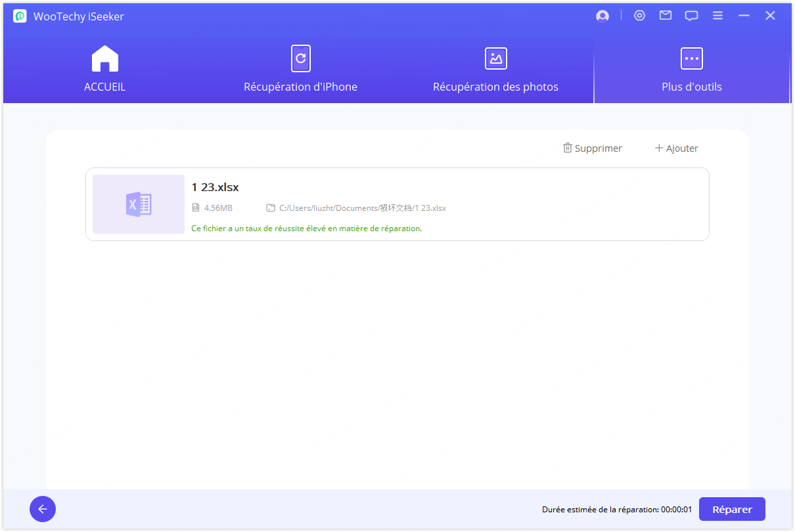Open the feedback chat bubble icon
Viewport: 795px width, 532px height.
pos(691,16)
